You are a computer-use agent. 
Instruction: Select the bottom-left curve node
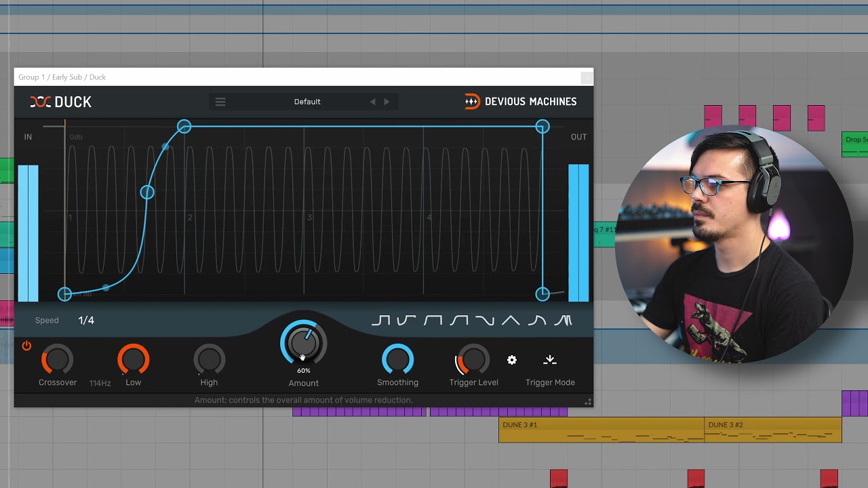coord(64,294)
